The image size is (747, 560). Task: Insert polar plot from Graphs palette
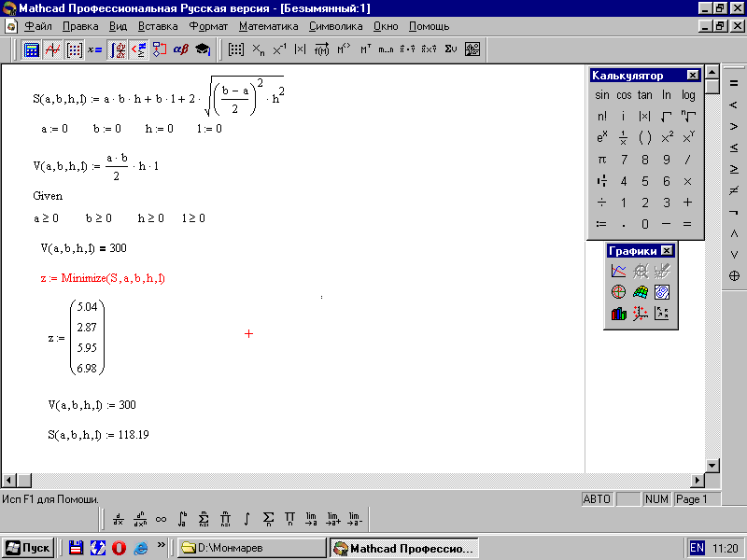point(618,292)
